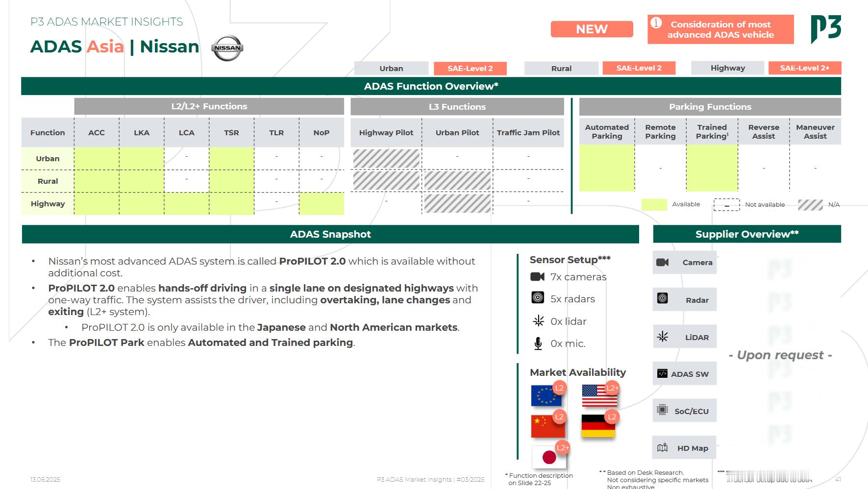Click the green LCA cell in the Highway row
The width and height of the screenshot is (868, 489).
[x=187, y=204]
